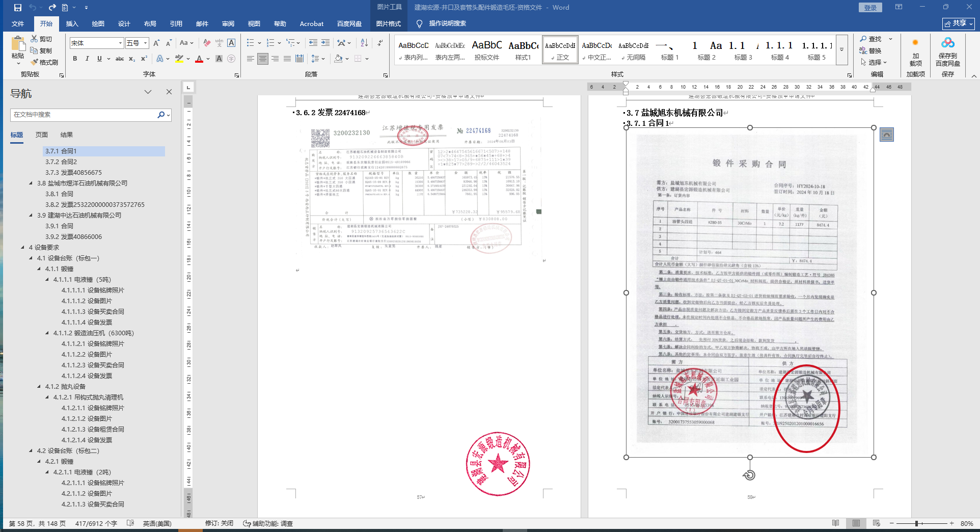This screenshot has width=980, height=532.
Task: Copy the selection using 复制
Action: coord(41,50)
